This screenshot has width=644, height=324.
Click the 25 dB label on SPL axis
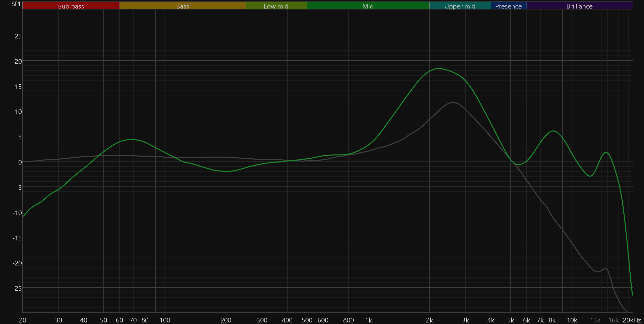(x=18, y=36)
